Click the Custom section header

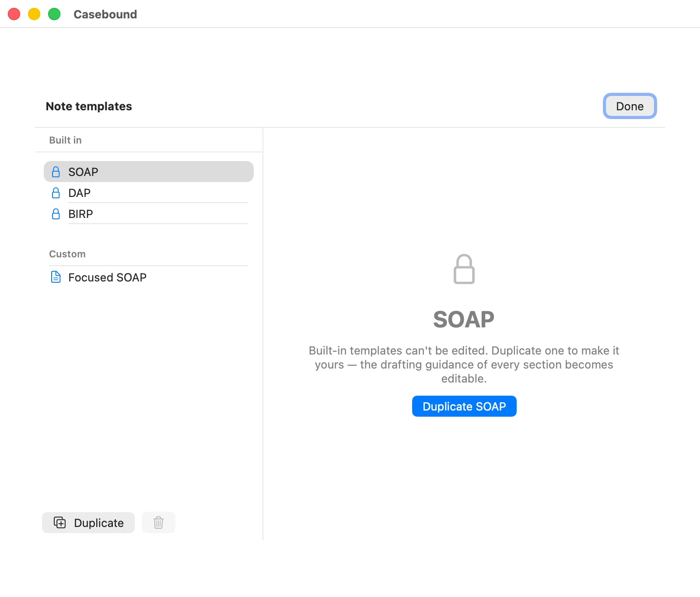[x=67, y=254]
